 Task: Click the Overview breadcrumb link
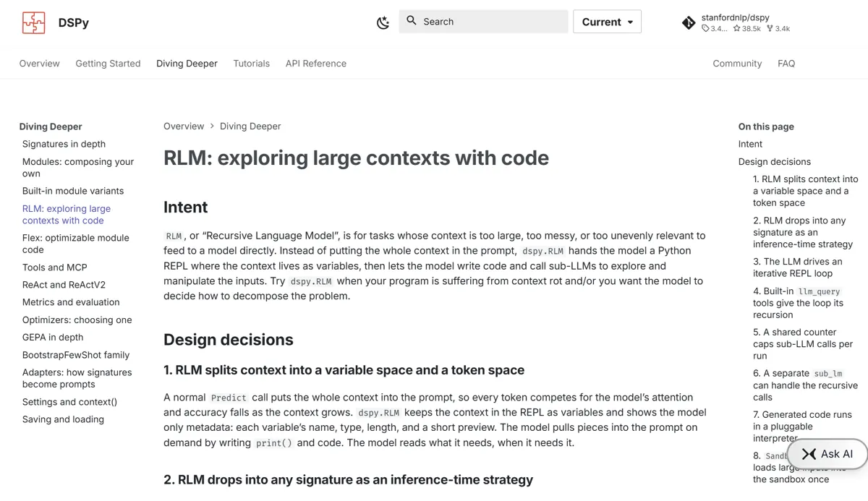coord(184,126)
